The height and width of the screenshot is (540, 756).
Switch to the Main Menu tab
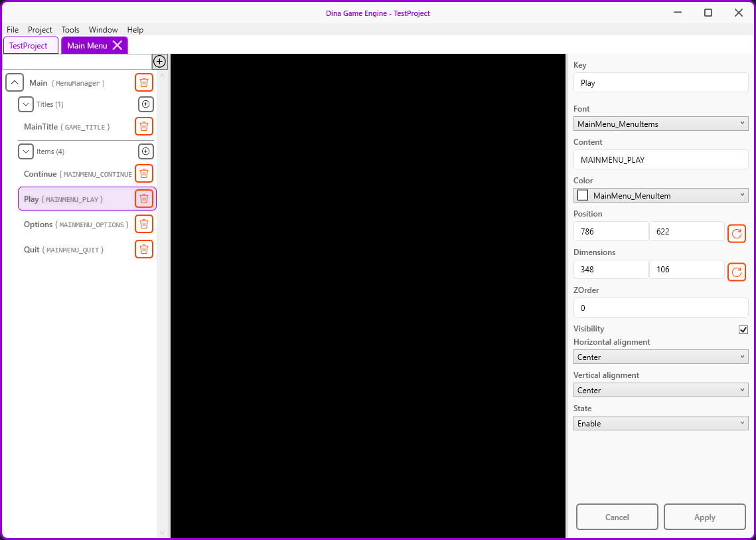88,45
